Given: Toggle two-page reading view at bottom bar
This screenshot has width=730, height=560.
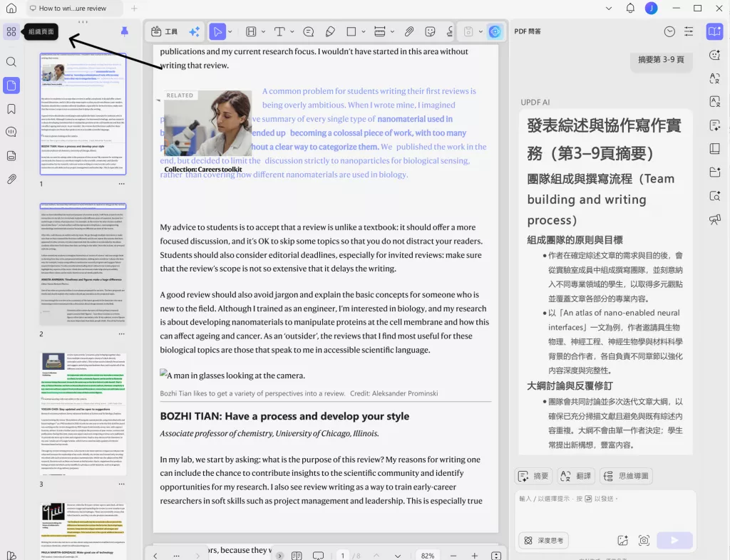Looking at the screenshot, I should click(x=297, y=555).
